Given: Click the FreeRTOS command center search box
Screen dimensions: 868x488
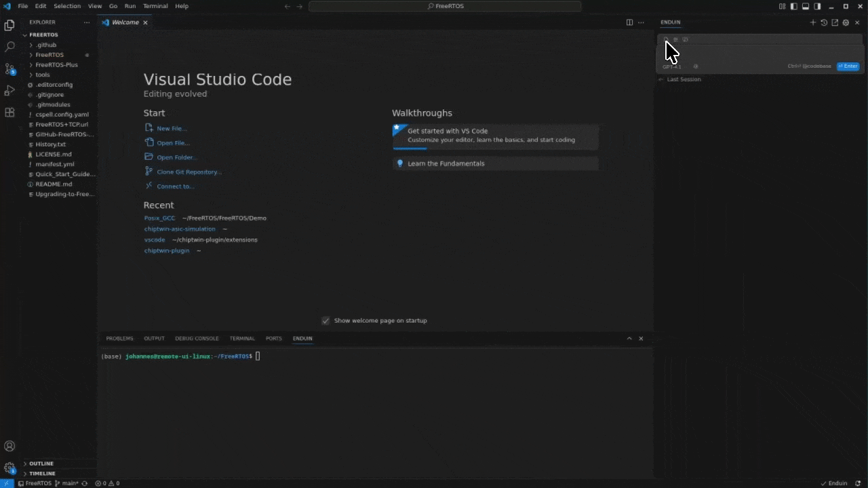Looking at the screenshot, I should tap(445, 6).
